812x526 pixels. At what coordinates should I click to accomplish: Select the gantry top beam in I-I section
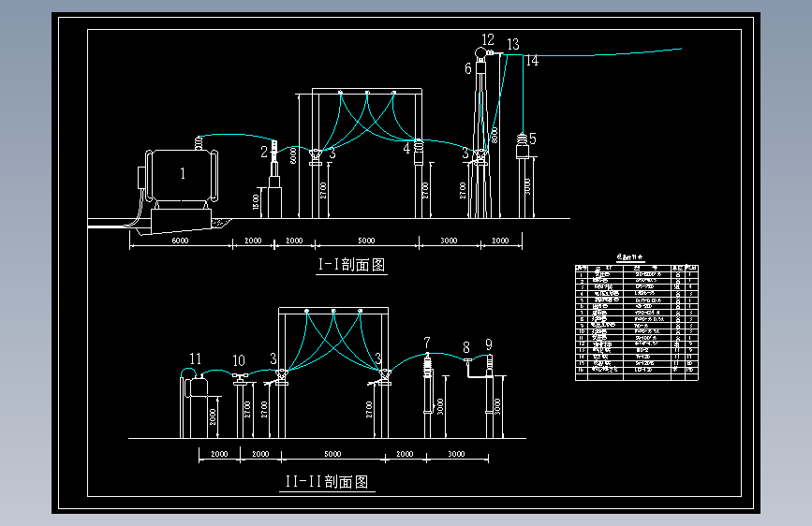pyautogui.click(x=367, y=91)
